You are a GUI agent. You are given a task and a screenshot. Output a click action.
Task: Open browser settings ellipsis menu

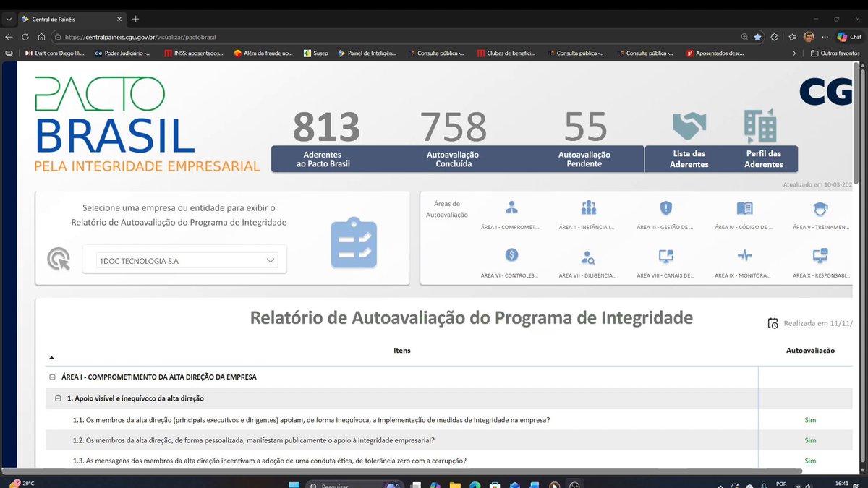823,37
